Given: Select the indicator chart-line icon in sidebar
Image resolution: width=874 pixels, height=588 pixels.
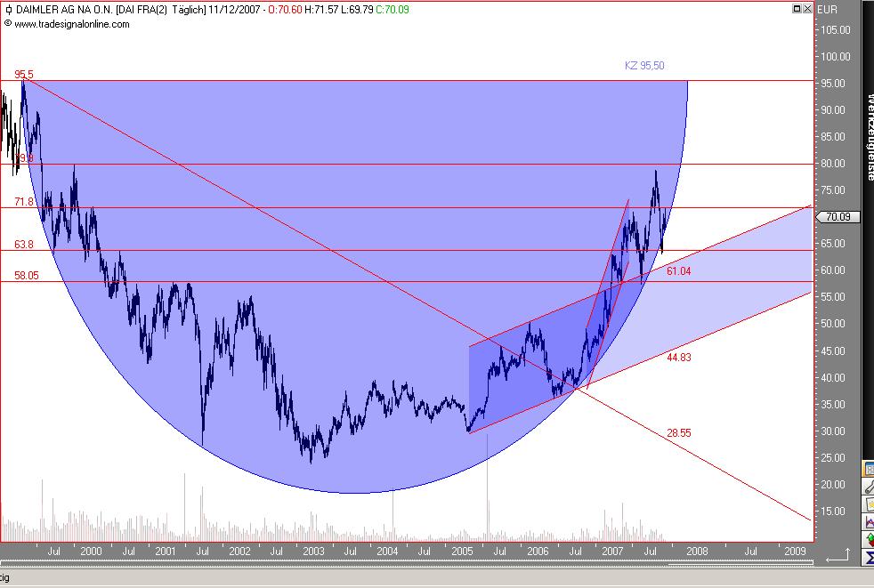Looking at the screenshot, I should 869,522.
